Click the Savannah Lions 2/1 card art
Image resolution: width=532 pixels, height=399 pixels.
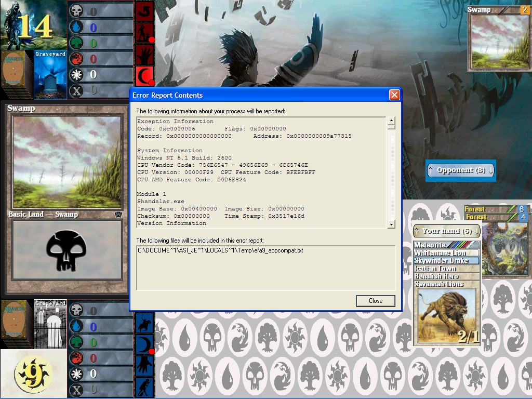[447, 316]
